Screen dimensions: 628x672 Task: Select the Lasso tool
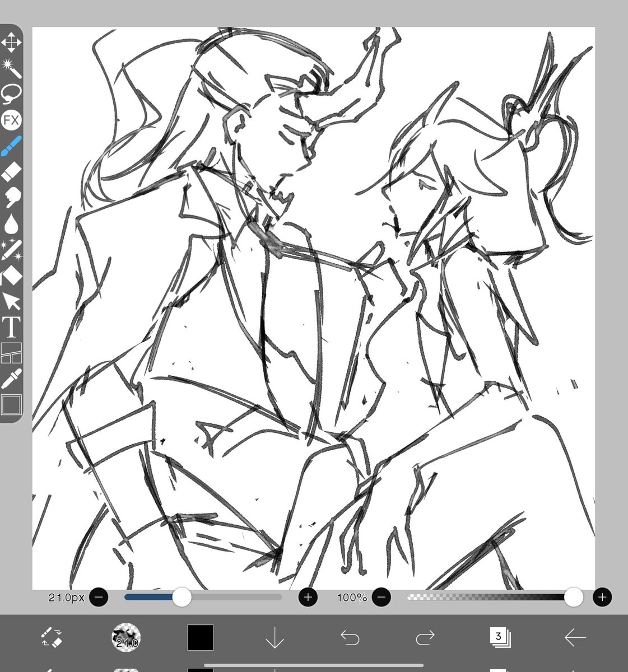[x=12, y=92]
